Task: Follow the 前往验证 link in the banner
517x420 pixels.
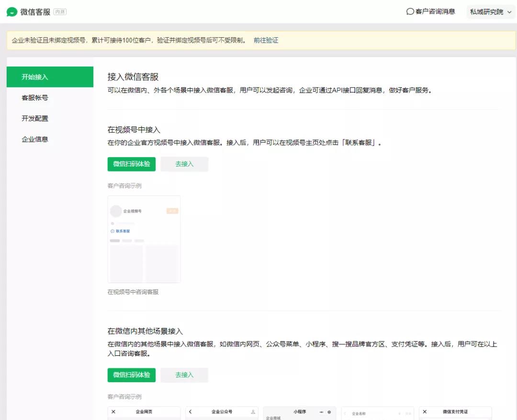Action: (266, 40)
